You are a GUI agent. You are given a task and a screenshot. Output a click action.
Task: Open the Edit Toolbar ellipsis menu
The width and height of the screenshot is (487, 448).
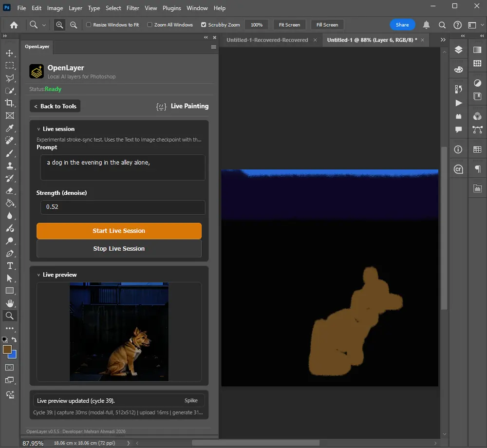10,328
